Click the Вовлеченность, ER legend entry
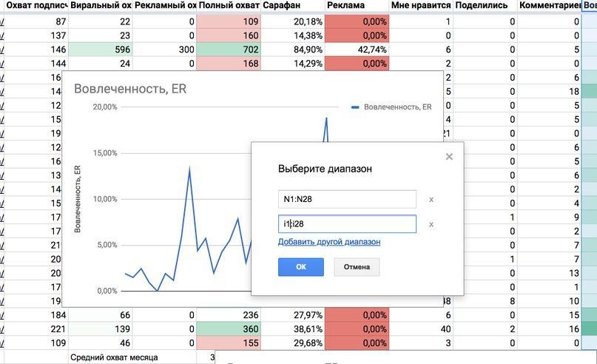Screen dimensions: 597x364 pyautogui.click(x=391, y=107)
